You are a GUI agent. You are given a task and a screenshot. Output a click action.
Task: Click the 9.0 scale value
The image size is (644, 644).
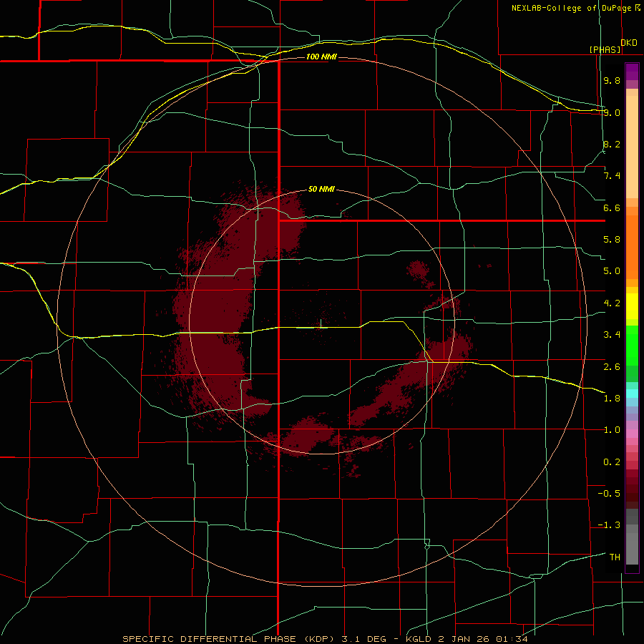tap(612, 112)
